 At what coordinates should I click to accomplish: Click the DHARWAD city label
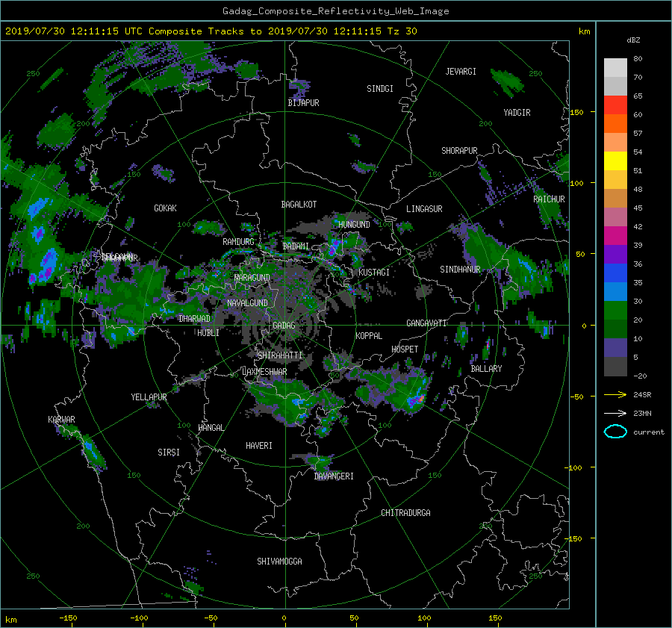coord(194,319)
